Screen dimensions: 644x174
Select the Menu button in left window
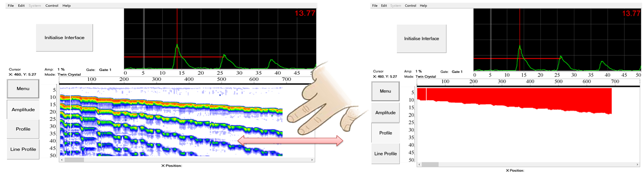(x=23, y=89)
